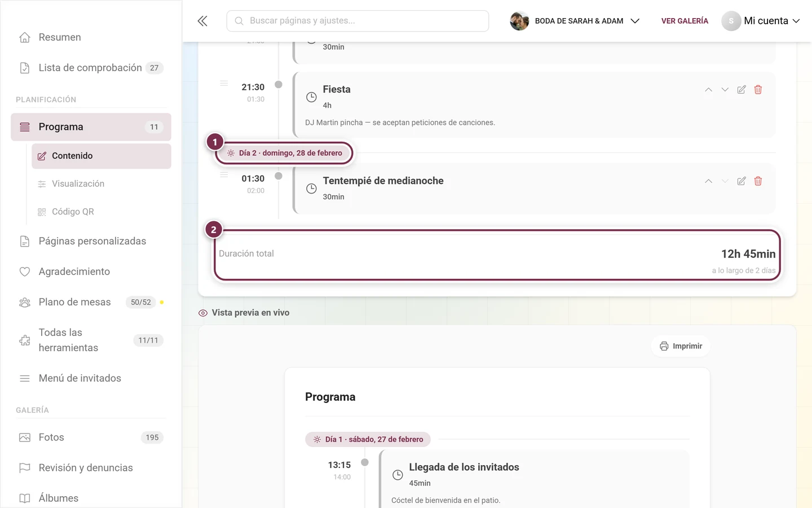Edit the Fiesta event

pos(742,90)
